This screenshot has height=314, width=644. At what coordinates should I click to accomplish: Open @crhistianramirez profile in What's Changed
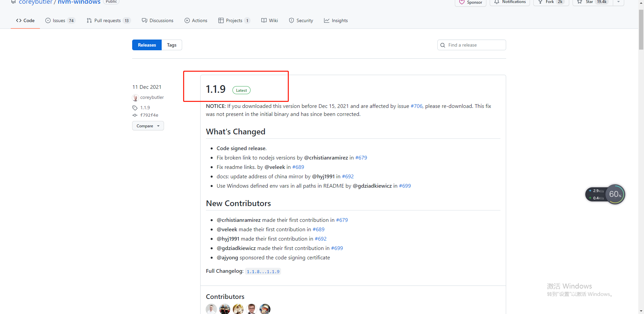tap(326, 158)
